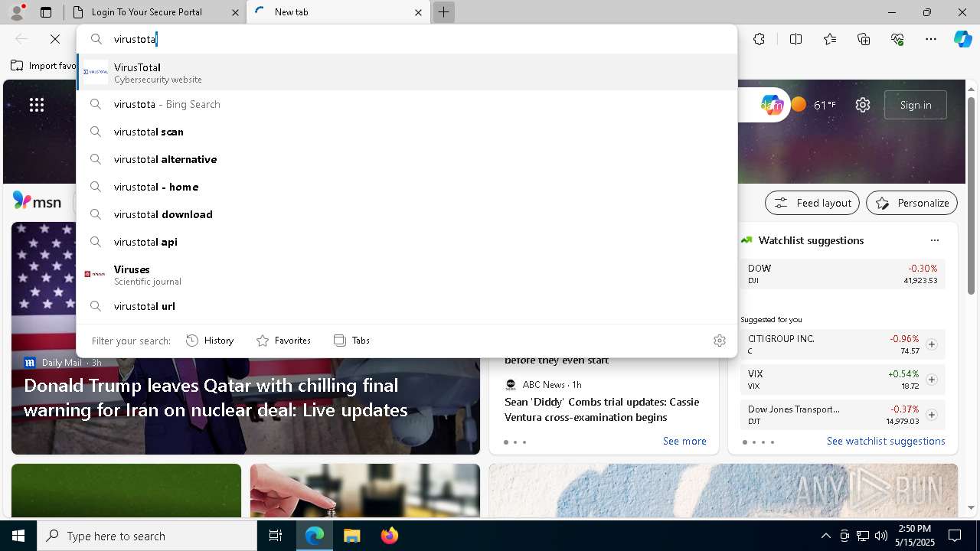Add CITIGROUP INC. to watchlist
Viewport: 980px width, 551px height.
pyautogui.click(x=931, y=344)
